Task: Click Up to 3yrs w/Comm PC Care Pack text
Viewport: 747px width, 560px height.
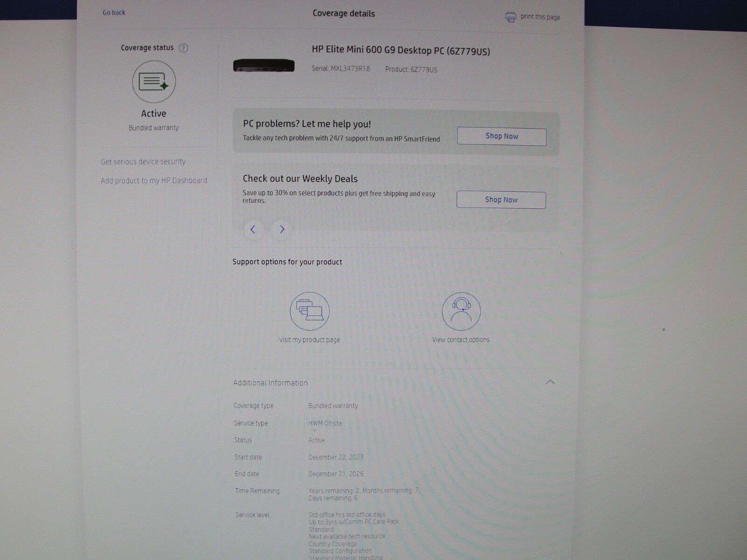Action: (354, 522)
